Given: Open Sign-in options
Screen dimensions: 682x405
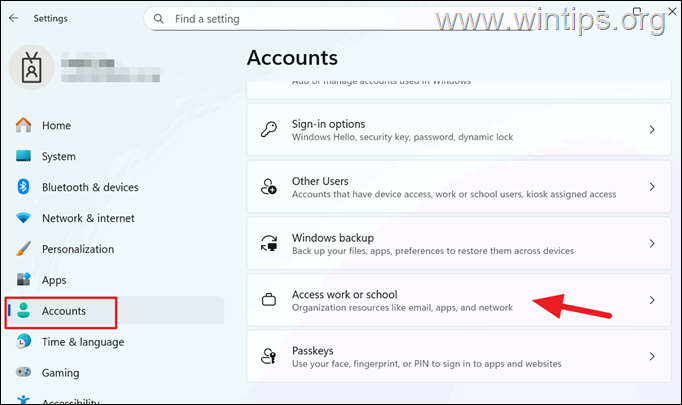Looking at the screenshot, I should point(459,130).
